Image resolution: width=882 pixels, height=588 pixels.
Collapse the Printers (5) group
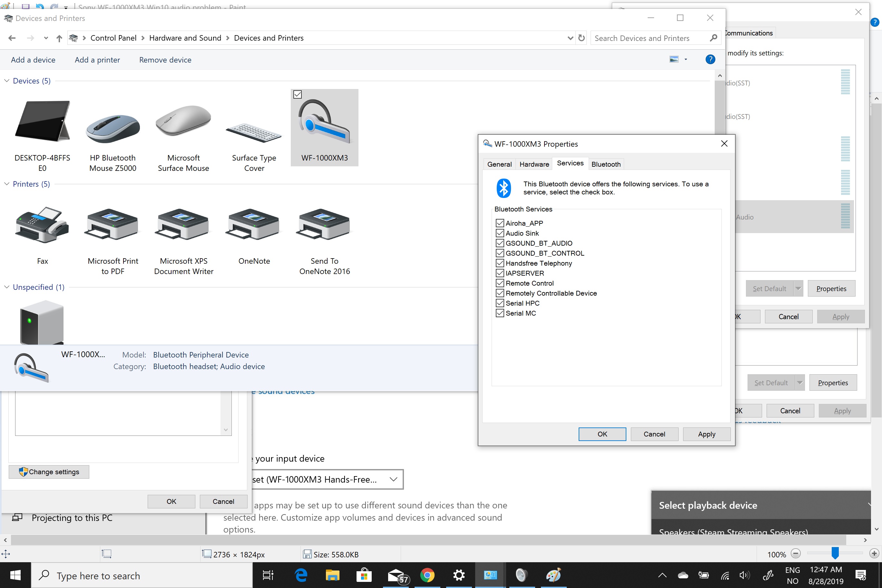[x=7, y=184]
